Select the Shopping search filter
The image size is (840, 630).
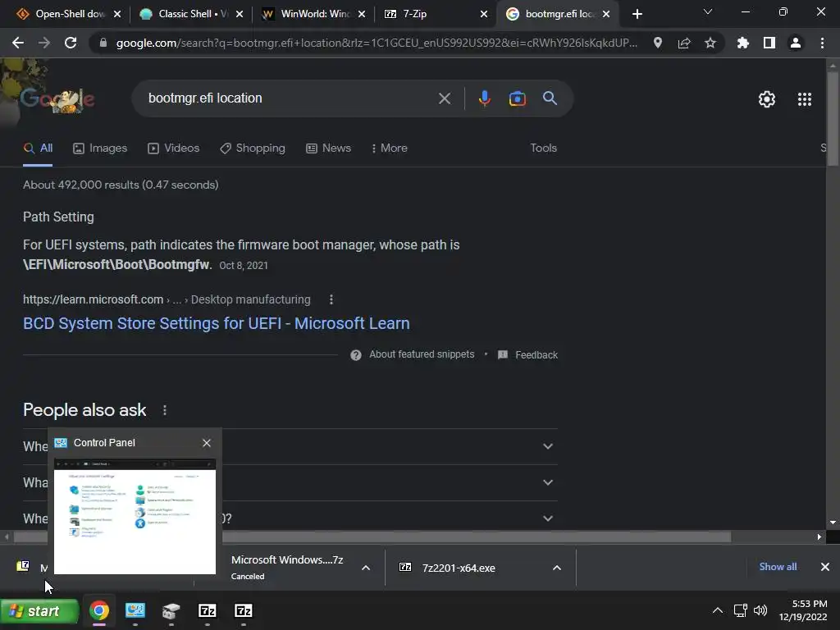click(x=253, y=148)
